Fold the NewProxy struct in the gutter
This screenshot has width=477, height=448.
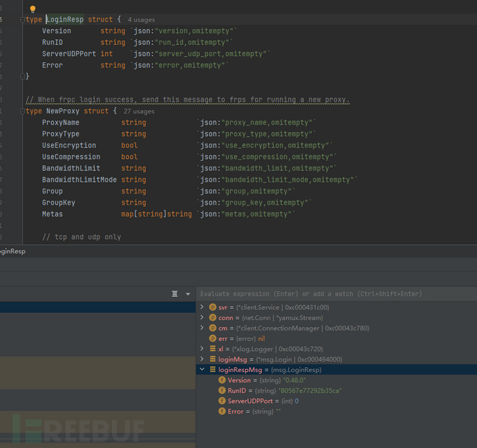(x=21, y=111)
